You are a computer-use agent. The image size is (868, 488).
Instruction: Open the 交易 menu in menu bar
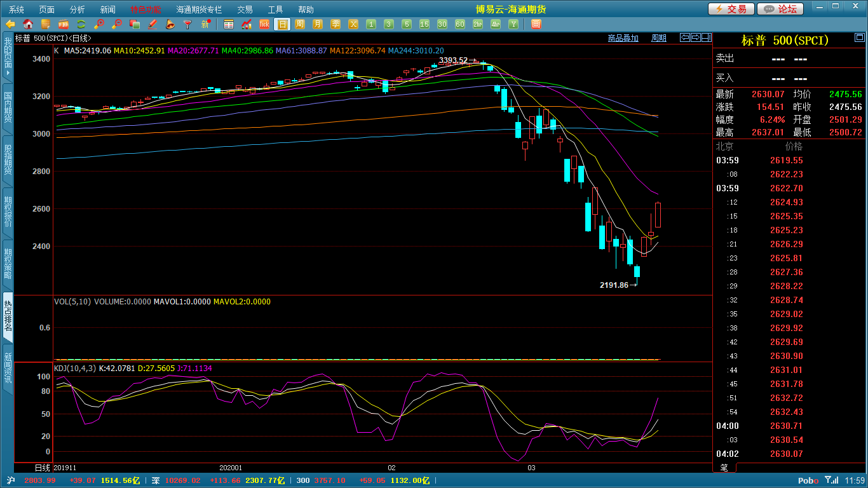point(245,10)
